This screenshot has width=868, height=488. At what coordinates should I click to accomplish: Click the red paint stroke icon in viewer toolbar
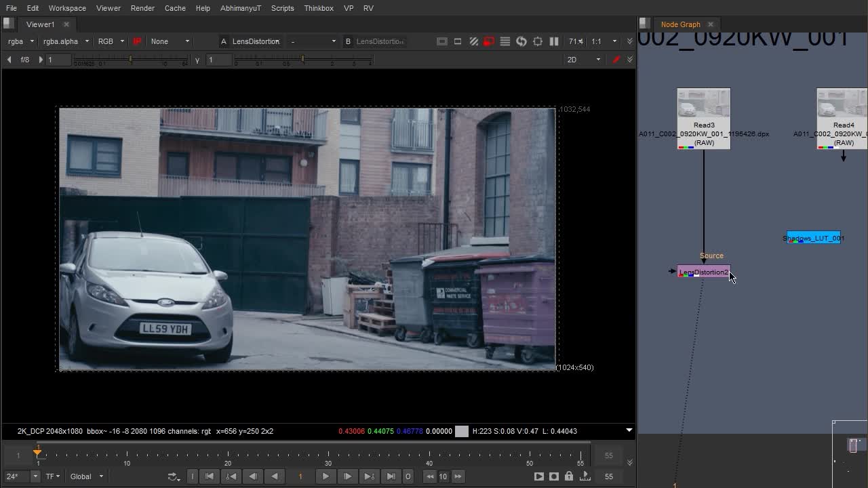(x=616, y=60)
